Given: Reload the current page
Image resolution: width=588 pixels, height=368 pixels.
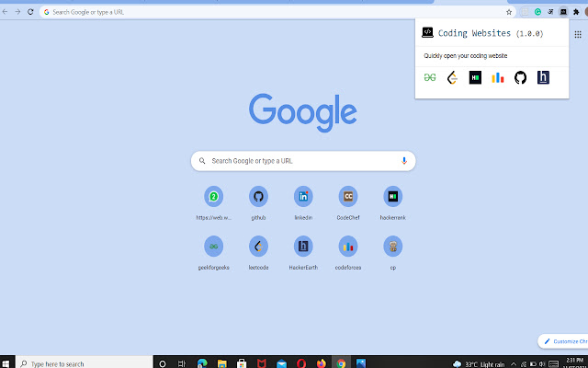Looking at the screenshot, I should coord(30,12).
